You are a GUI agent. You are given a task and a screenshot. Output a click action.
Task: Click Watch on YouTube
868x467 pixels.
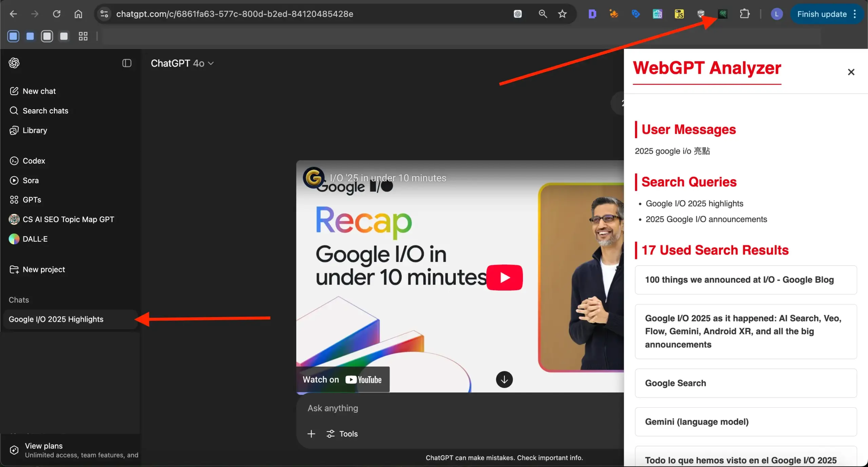pyautogui.click(x=343, y=379)
